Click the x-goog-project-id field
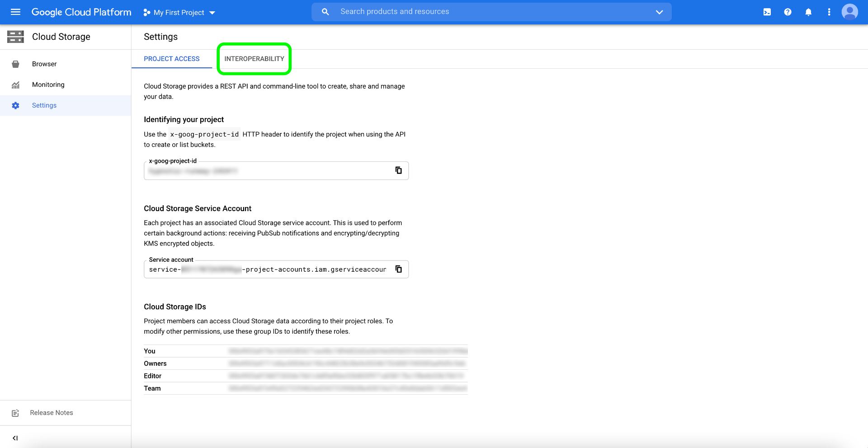The height and width of the screenshot is (448, 868). tap(276, 171)
